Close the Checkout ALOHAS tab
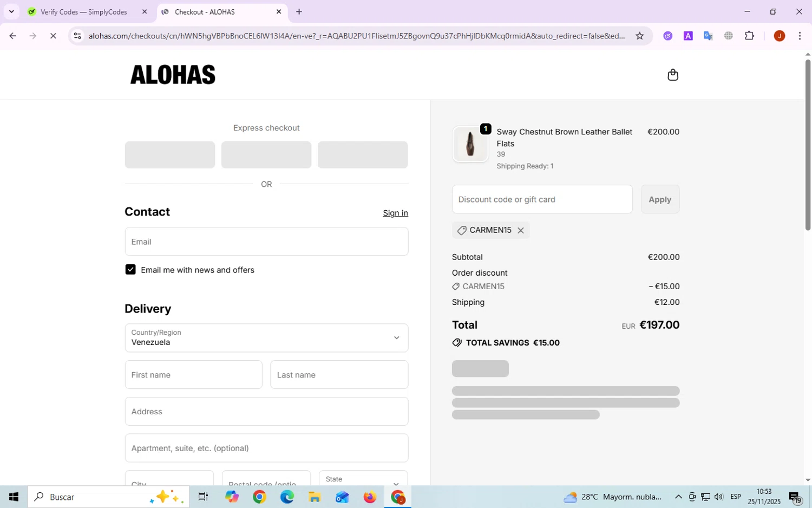Image resolution: width=812 pixels, height=508 pixels. [x=279, y=11]
